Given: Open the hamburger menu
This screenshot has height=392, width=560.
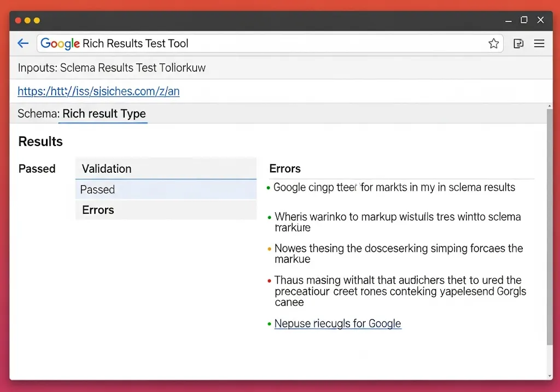Looking at the screenshot, I should click(x=539, y=43).
